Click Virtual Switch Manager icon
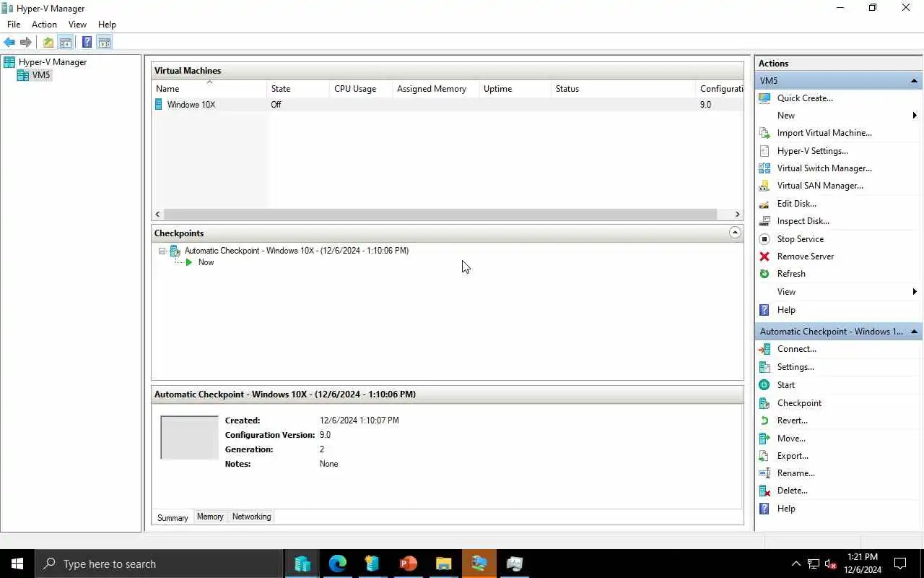Viewport: 924px width, 578px height. 764,168
